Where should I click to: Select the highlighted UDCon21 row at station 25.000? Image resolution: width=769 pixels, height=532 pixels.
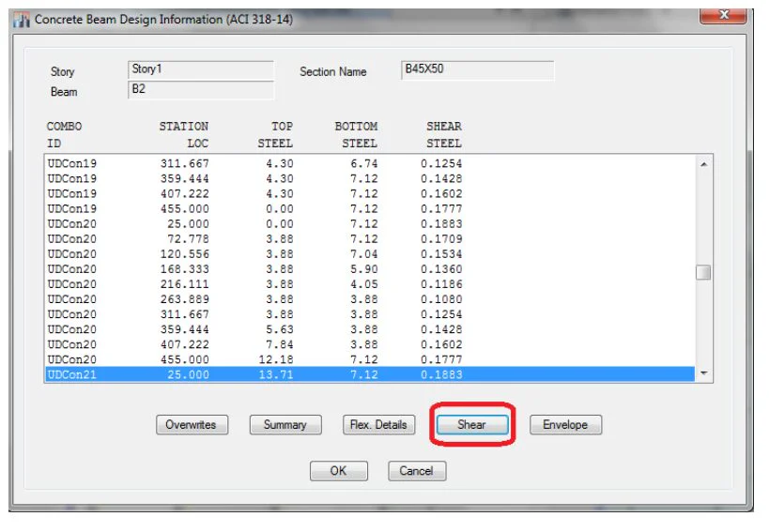click(x=370, y=374)
